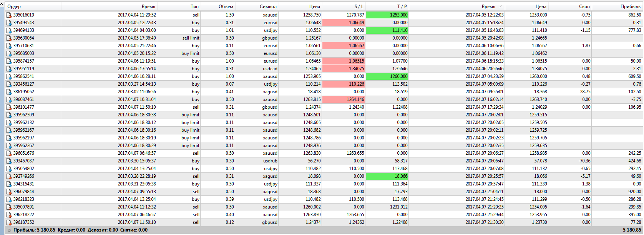Select the order icon beside 395962132
Image resolution: width=644 pixels, height=235 pixels.
[8, 122]
